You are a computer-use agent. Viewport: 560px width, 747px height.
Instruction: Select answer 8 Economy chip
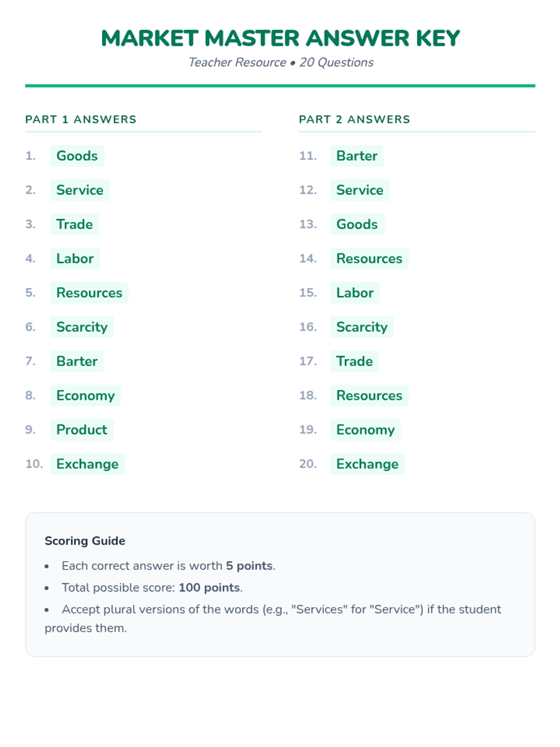(x=85, y=395)
